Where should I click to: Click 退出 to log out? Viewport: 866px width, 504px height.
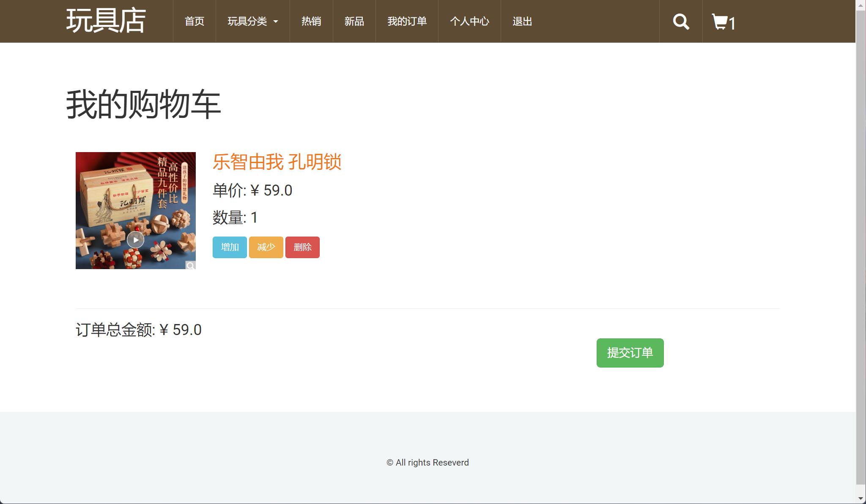(x=522, y=21)
